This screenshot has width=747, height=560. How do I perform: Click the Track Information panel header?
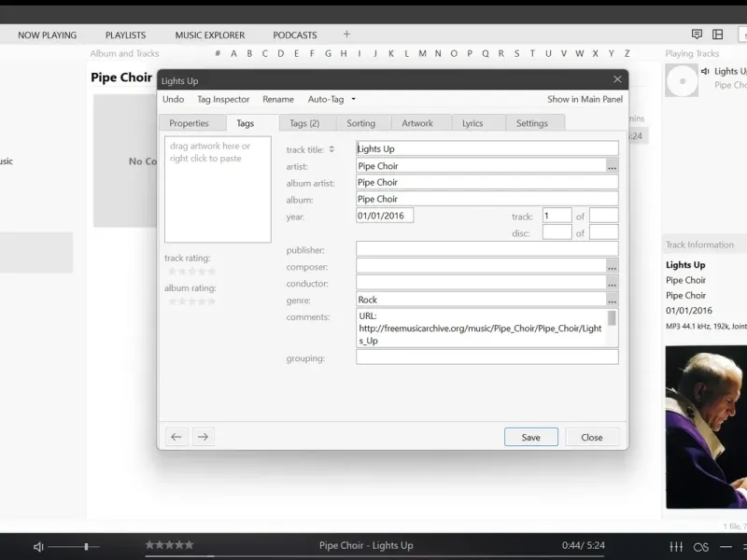[704, 245]
